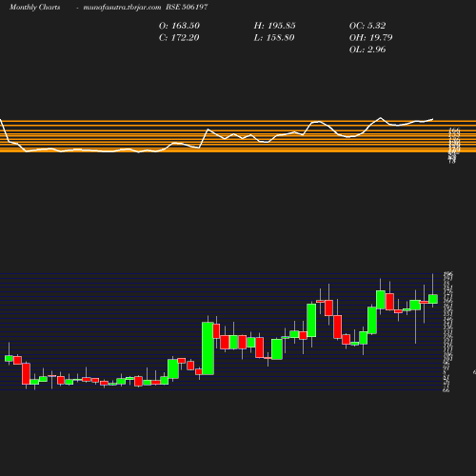Click the last green candlestick on the right
The height and width of the screenshot is (476, 476).
pos(433,299)
